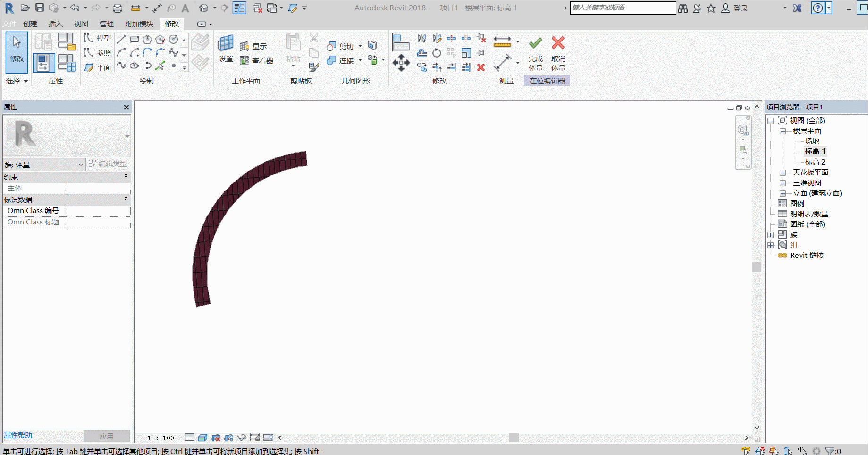This screenshot has width=868, height=455.
Task: Open the 属性帮助 link
Action: (x=18, y=435)
